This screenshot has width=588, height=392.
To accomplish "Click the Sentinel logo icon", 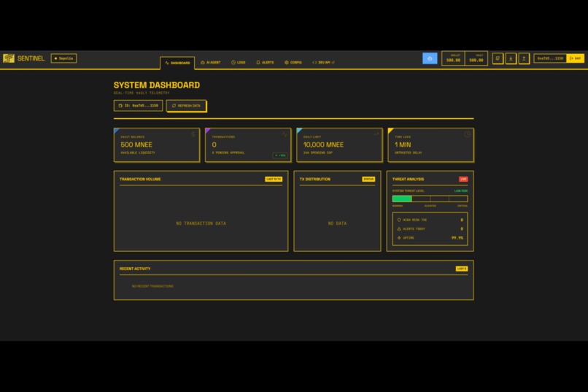I will coord(9,58).
